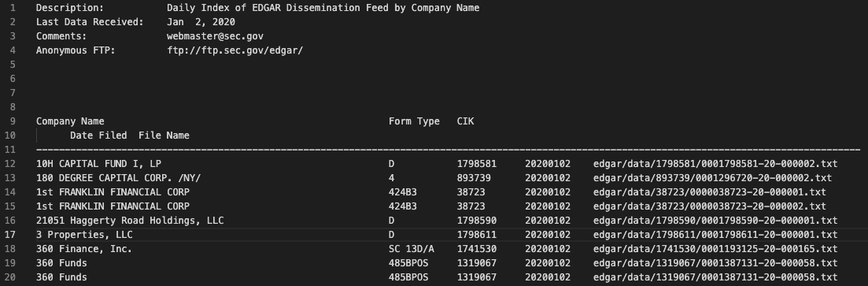Viewport: 868px width, 286px height.
Task: Click the 'File Name' header text
Action: (164, 136)
